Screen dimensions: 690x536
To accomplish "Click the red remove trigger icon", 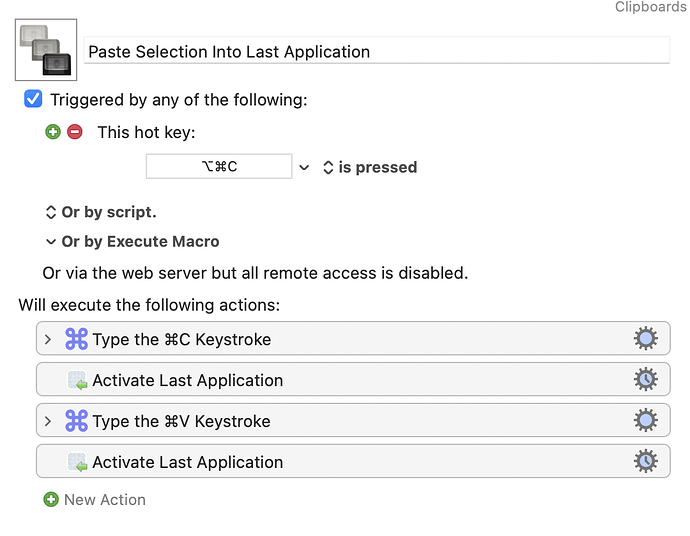I will [x=74, y=132].
